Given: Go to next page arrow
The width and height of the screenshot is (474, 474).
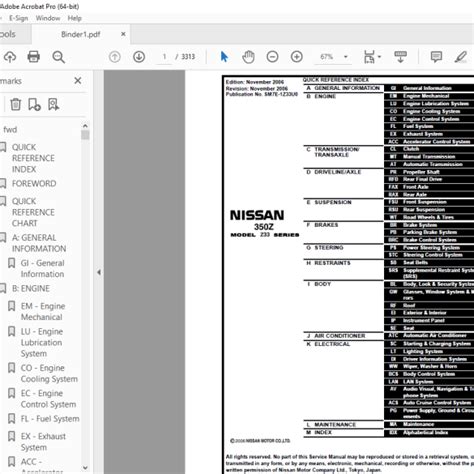Looking at the screenshot, I should tap(139, 57).
